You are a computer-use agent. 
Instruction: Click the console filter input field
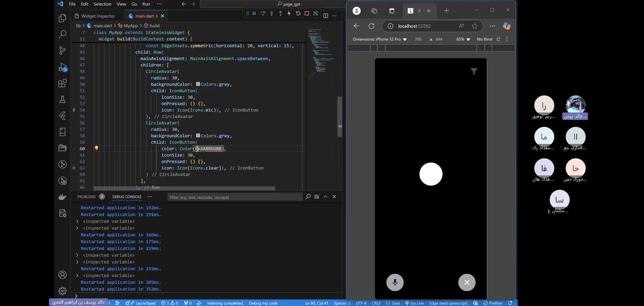click(x=235, y=197)
